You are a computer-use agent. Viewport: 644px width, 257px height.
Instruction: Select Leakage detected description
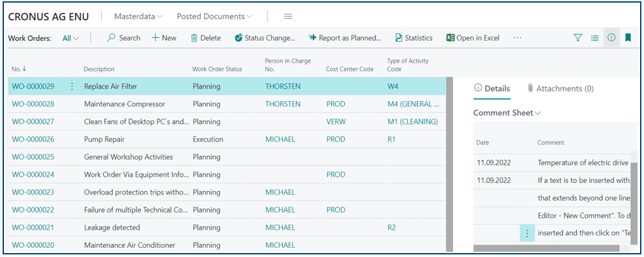tap(111, 228)
